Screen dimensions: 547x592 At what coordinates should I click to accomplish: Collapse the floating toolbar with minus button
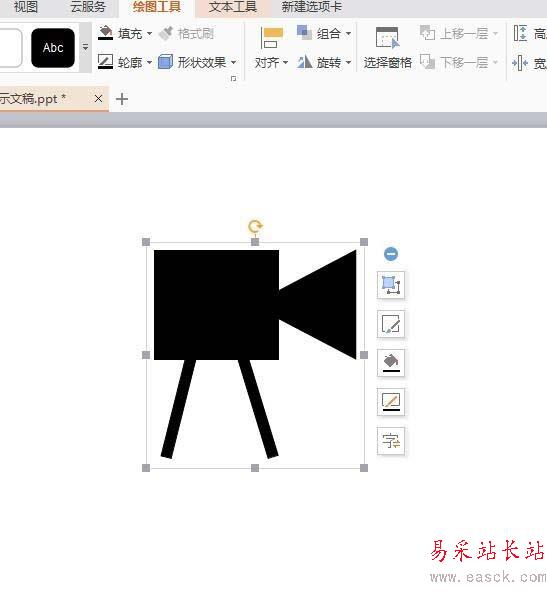tap(391, 254)
